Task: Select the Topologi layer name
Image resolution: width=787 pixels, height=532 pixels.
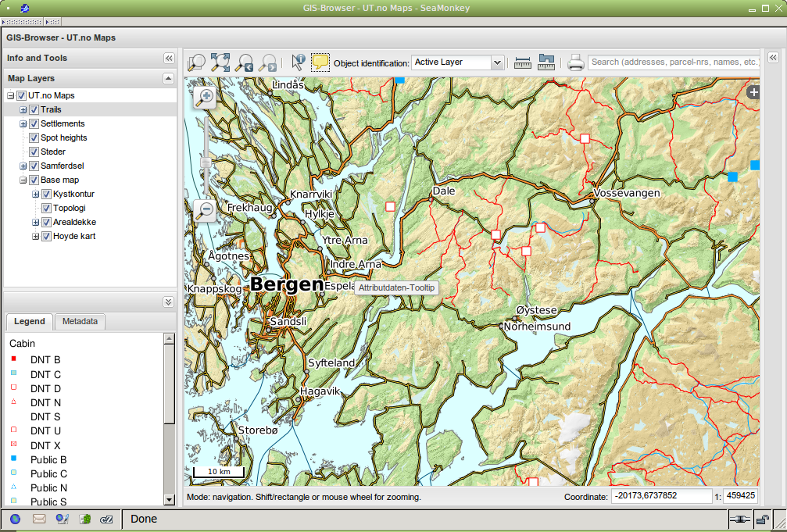Action: tap(70, 208)
